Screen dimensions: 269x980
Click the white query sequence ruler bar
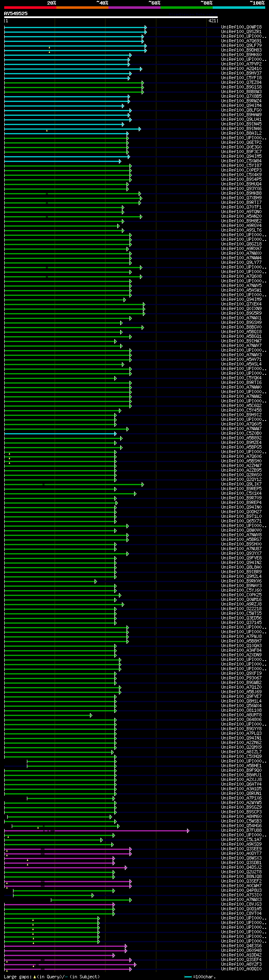click(111, 17)
